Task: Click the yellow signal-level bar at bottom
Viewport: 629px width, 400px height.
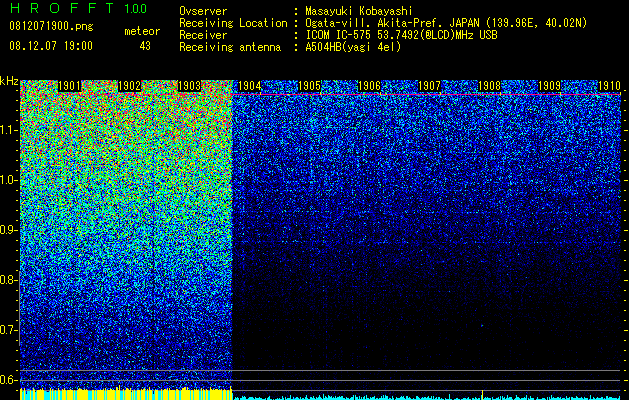Action: click(x=126, y=394)
